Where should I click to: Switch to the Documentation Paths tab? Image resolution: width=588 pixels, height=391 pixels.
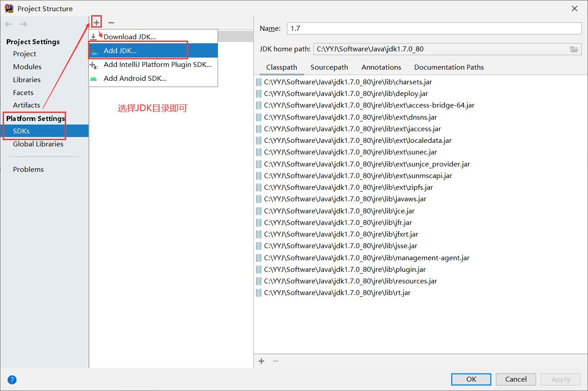[449, 67]
